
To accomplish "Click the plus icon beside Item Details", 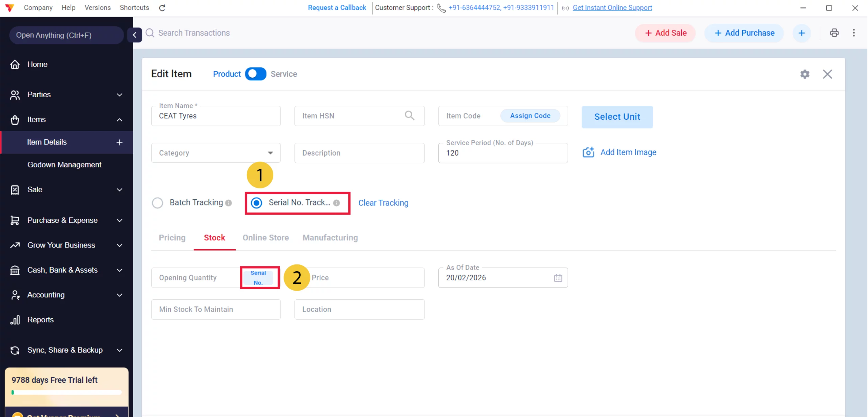I will (119, 142).
